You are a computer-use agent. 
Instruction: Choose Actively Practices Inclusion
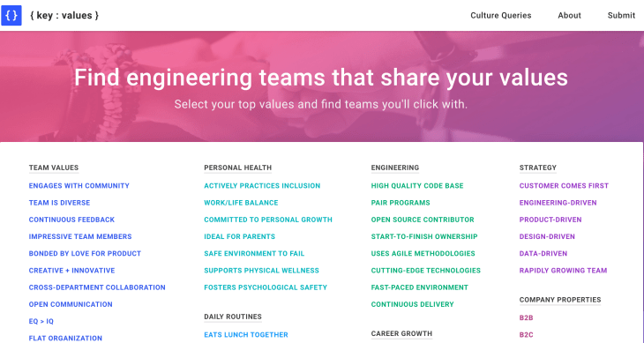pyautogui.click(x=262, y=186)
